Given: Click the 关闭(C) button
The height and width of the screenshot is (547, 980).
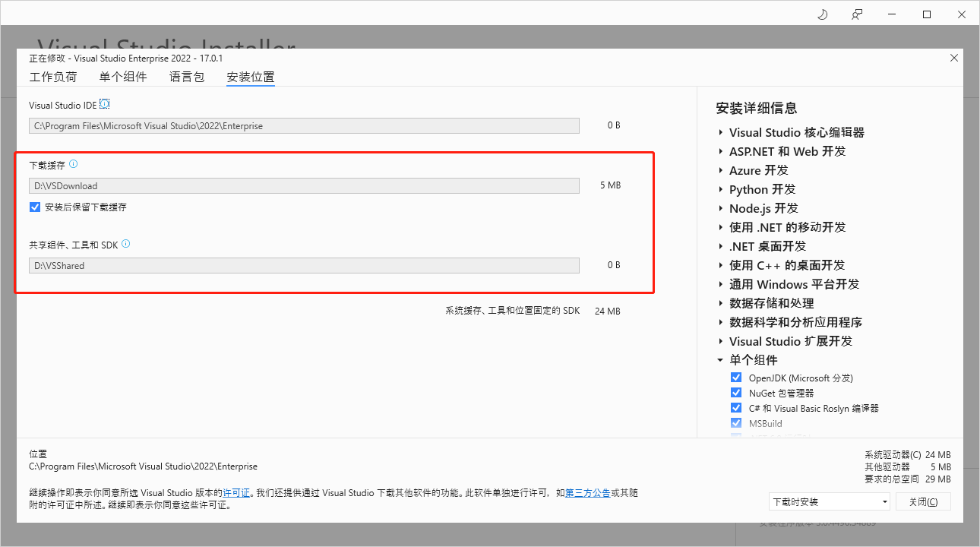Looking at the screenshot, I should click(x=923, y=501).
